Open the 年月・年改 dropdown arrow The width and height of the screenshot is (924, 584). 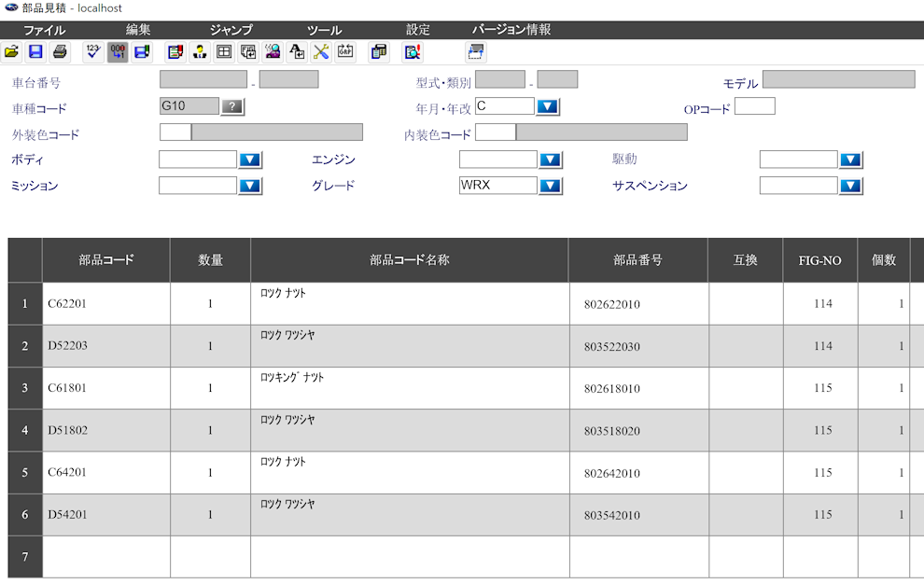click(548, 106)
